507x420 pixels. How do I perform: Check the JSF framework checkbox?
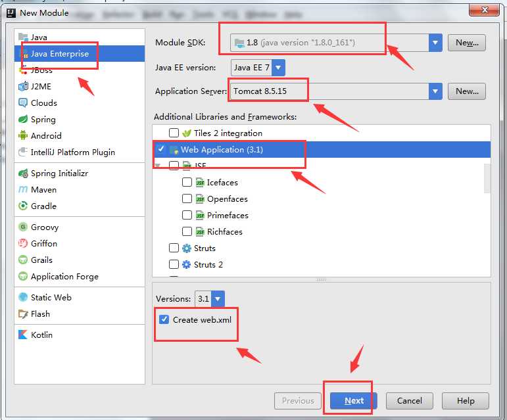tap(174, 166)
